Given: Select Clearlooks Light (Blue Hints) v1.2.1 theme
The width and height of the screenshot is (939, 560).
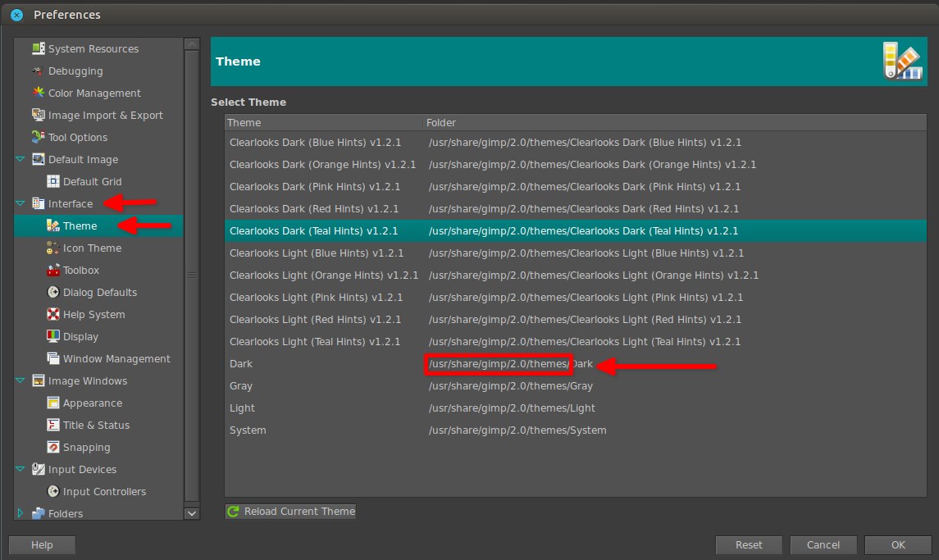Looking at the screenshot, I should click(x=576, y=253).
